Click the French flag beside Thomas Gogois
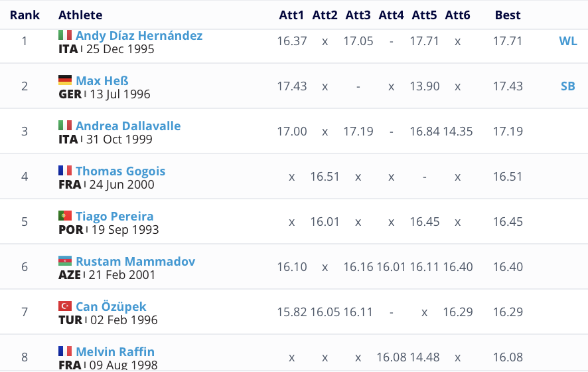Screen dimensions: 588x372 (x=65, y=171)
